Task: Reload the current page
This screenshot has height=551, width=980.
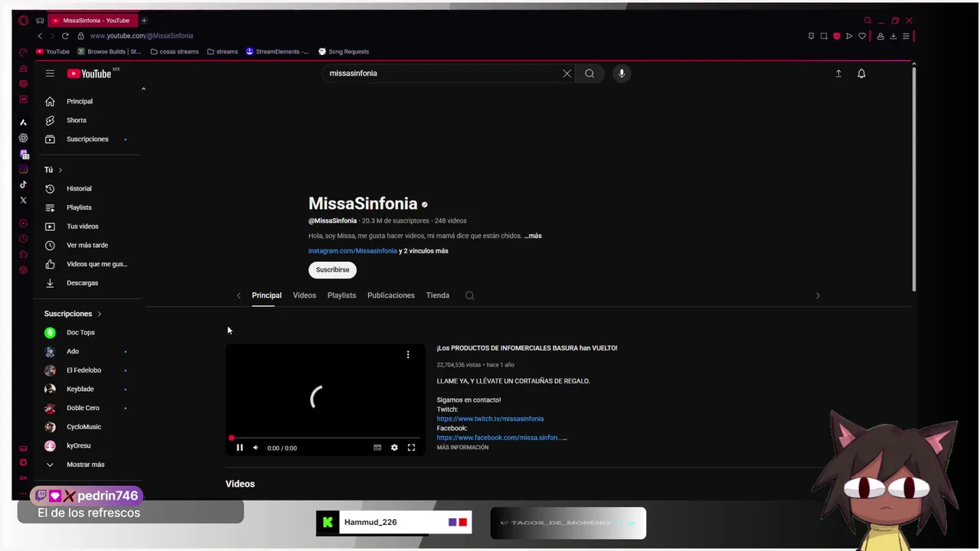Action: (x=65, y=36)
